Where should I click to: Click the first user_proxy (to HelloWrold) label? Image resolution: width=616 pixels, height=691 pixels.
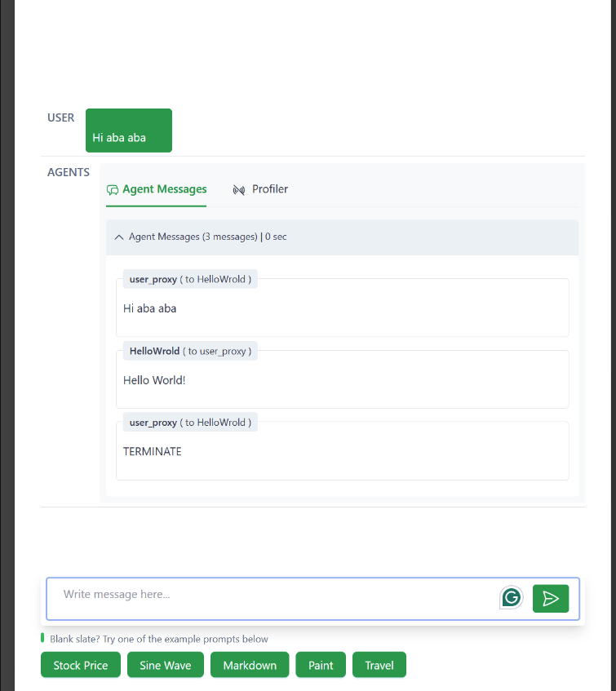190,279
